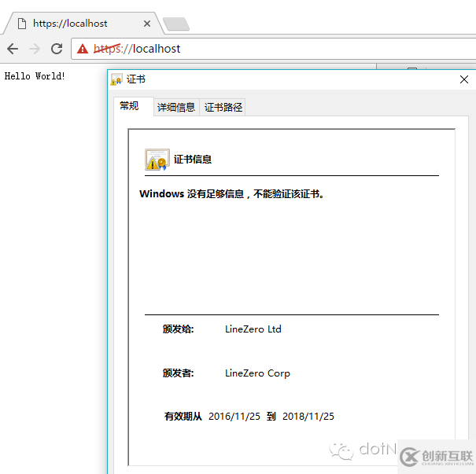Click the browser back arrow
Screen dimensions: 476x474
(x=13, y=49)
